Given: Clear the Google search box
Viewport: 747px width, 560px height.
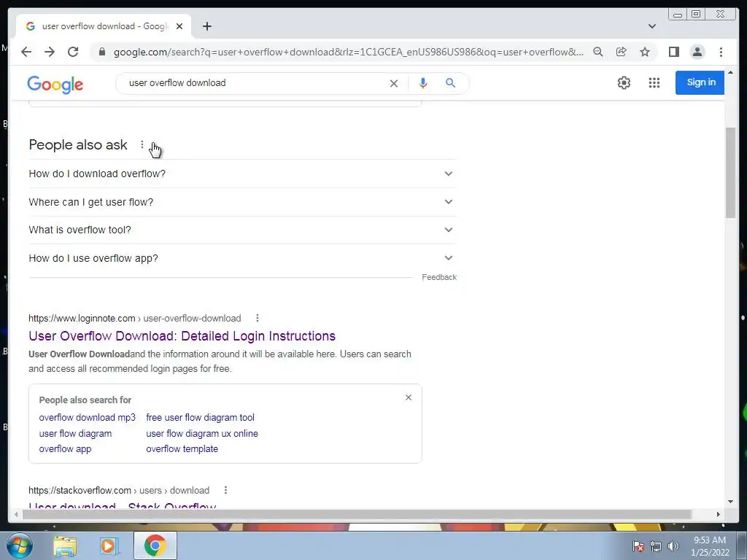Looking at the screenshot, I should 393,83.
